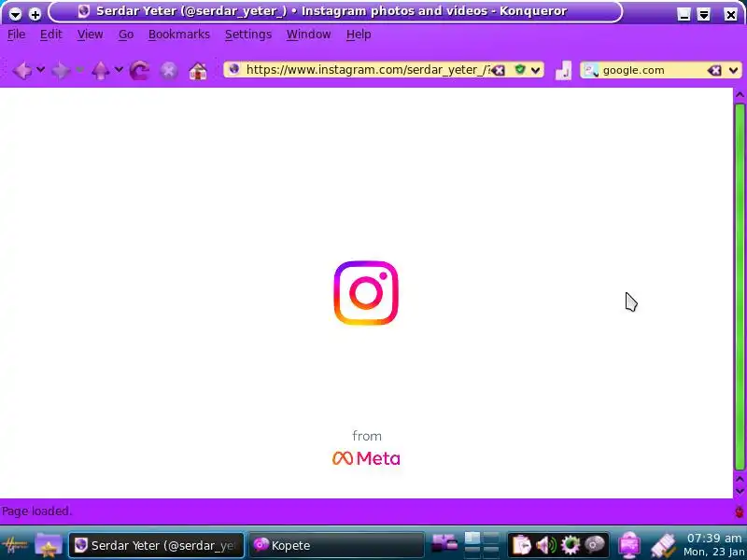Viewport: 747px width, 560px height.
Task: Open the volume mixer tray icon
Action: tap(546, 545)
